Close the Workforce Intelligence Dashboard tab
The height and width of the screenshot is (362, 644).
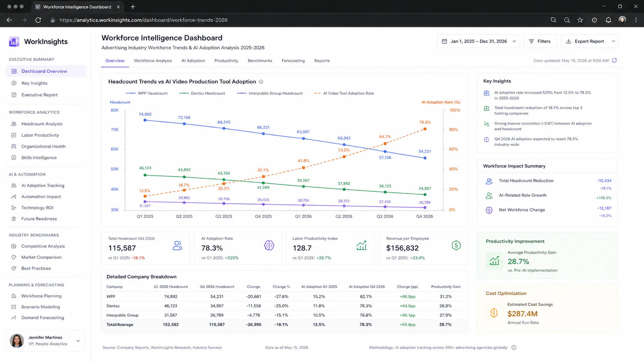[118, 7]
